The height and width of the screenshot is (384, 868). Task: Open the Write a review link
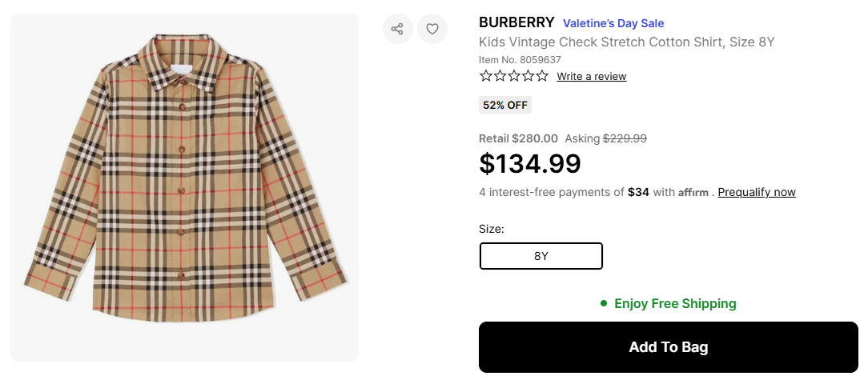click(592, 77)
